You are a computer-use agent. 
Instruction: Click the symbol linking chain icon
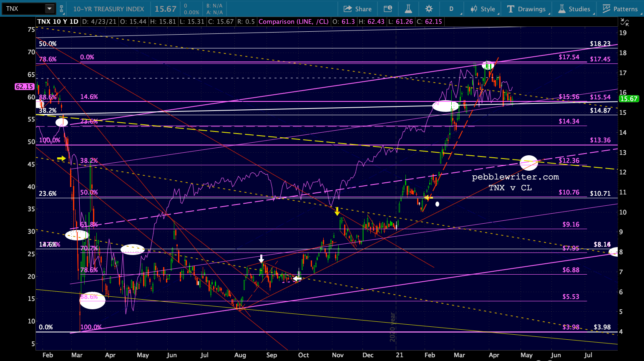click(x=62, y=9)
